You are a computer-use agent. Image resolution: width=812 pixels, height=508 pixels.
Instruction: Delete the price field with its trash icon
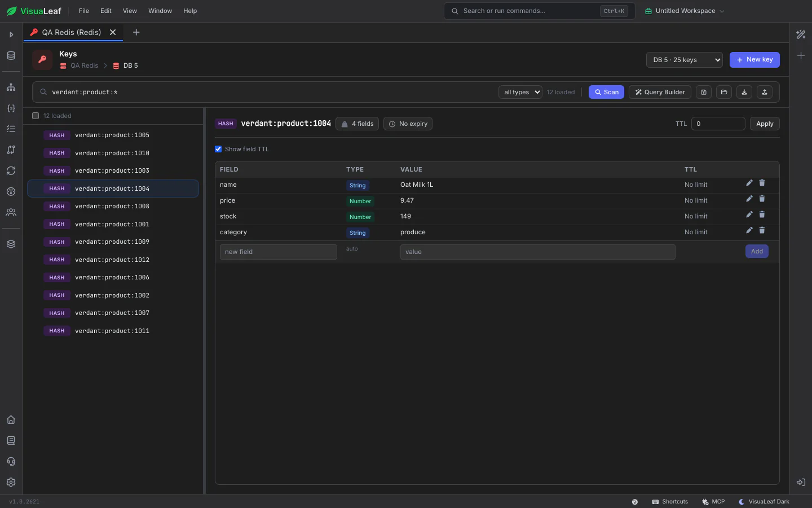point(762,199)
